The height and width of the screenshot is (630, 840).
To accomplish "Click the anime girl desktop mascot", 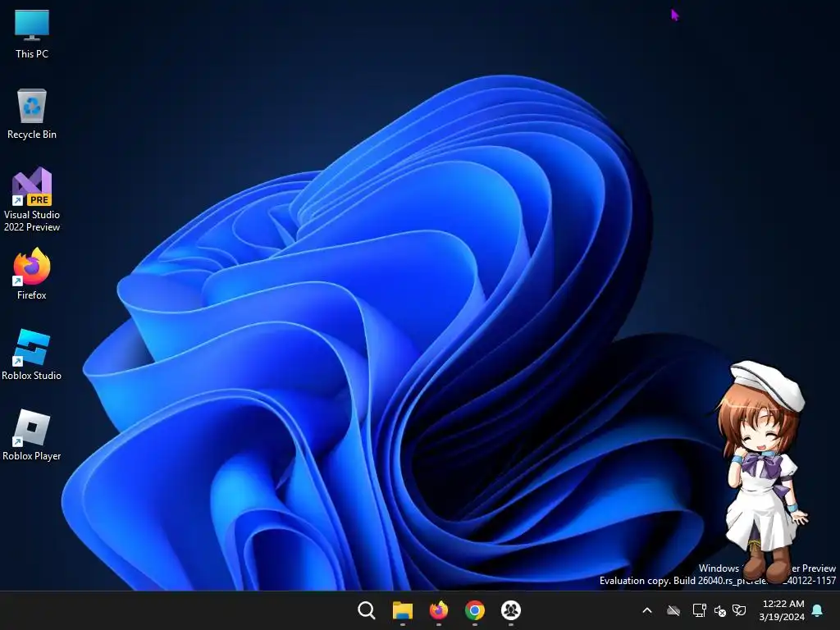I will tap(762, 472).
